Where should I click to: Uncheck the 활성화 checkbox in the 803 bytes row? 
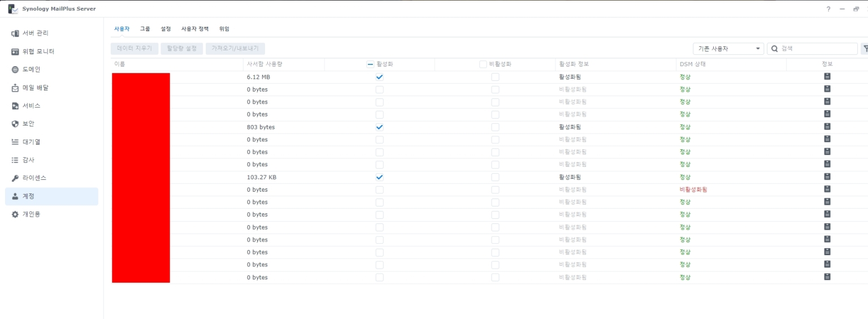(x=379, y=127)
